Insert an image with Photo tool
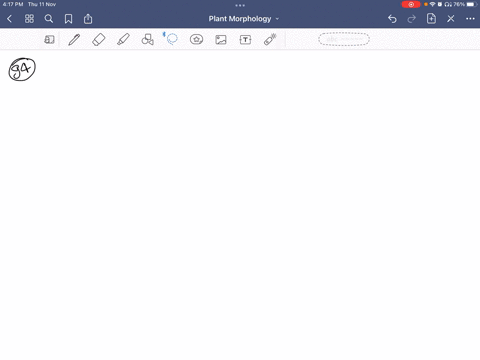The width and height of the screenshot is (480, 360). 221,40
